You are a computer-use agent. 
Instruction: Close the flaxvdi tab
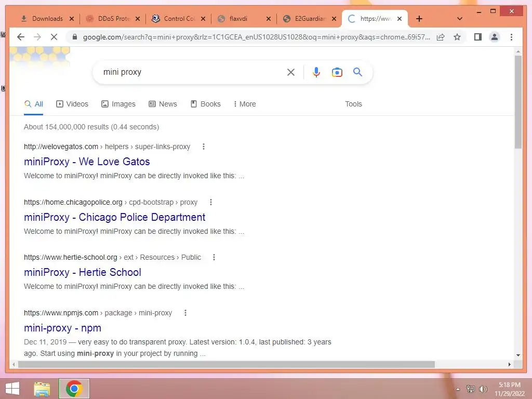(269, 19)
